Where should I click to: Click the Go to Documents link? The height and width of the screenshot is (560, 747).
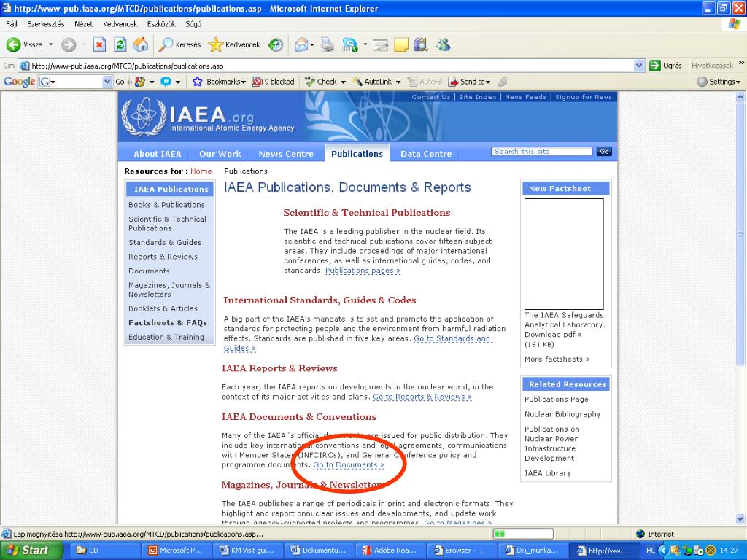click(x=348, y=465)
